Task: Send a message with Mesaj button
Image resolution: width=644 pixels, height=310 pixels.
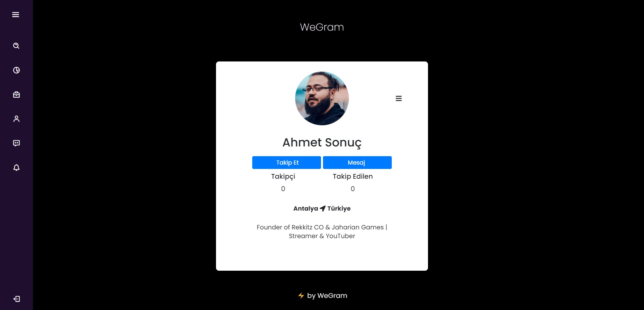Action: pos(357,163)
